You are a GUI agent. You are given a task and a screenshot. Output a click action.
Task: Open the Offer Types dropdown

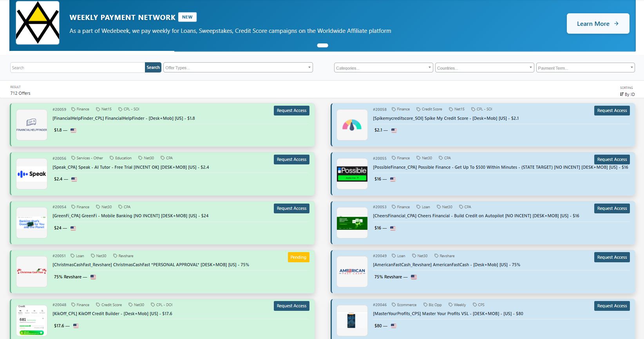(x=238, y=68)
